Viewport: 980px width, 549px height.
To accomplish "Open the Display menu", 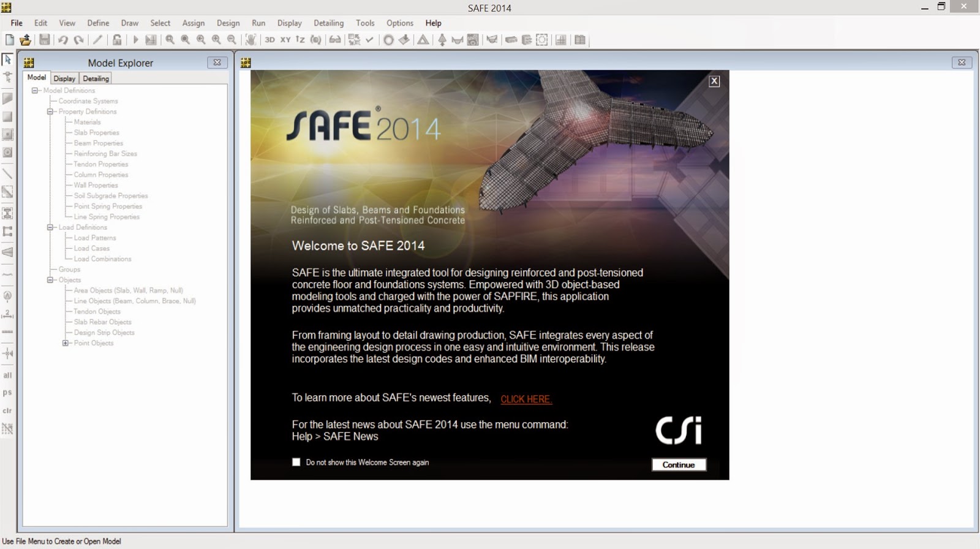I will point(290,23).
